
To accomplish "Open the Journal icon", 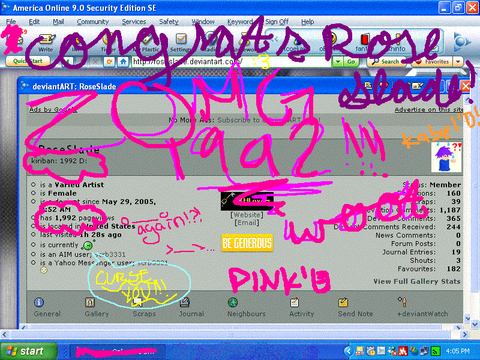I will pyautogui.click(x=185, y=302).
